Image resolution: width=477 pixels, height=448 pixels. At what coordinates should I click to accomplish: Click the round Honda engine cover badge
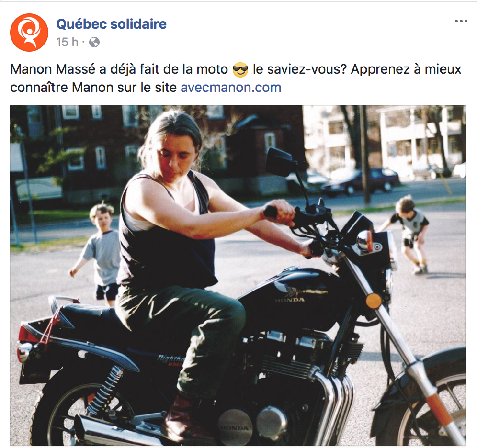click(x=235, y=427)
